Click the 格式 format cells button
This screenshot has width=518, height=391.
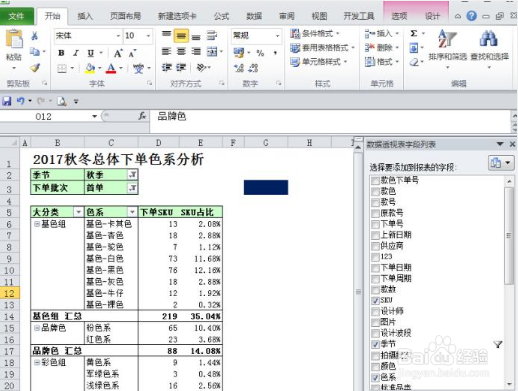[382, 62]
